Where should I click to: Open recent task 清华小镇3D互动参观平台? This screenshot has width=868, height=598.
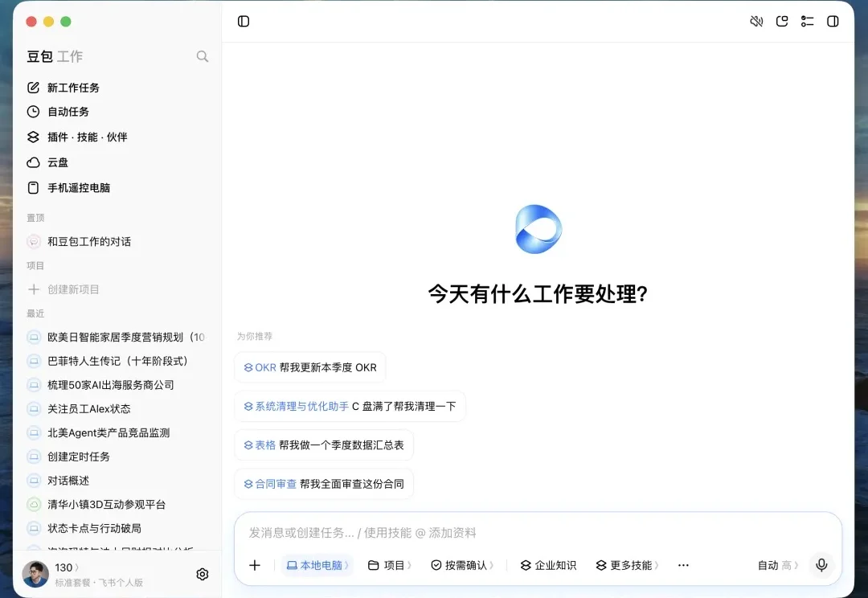[96, 505]
